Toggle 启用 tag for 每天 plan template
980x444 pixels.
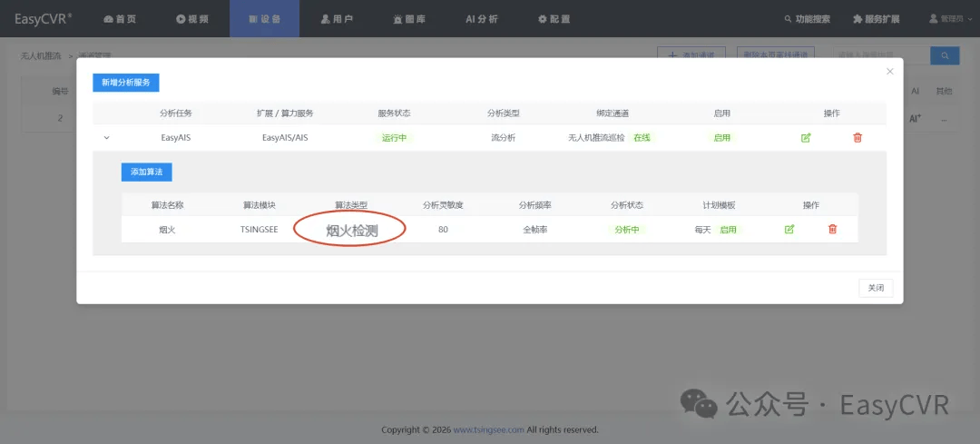(x=728, y=230)
